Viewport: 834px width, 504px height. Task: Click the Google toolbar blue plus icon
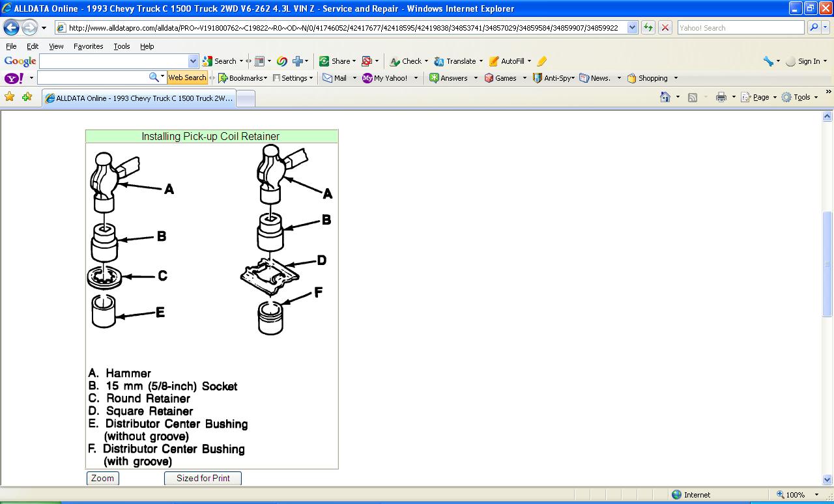click(x=298, y=61)
